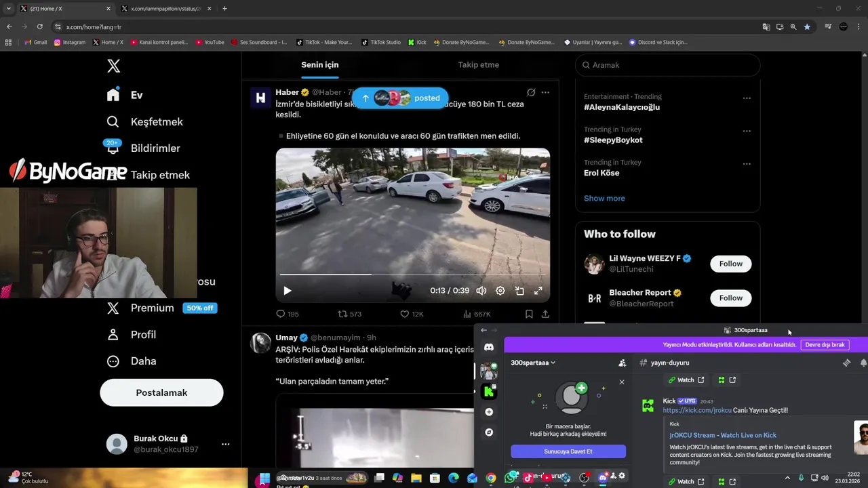The width and height of the screenshot is (868, 488).
Task: Click the Postalamak post button
Action: pos(161,392)
